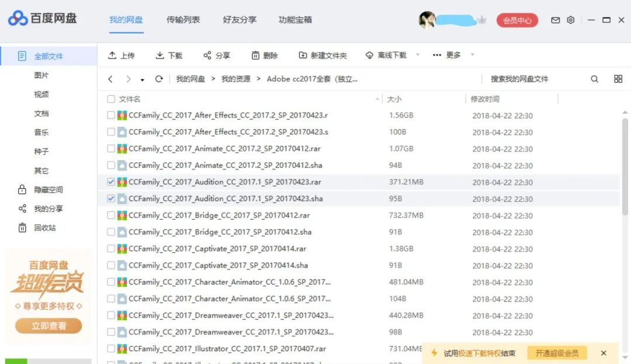Click the Baidu Netdisk logo
Viewport: 631px width, 364px height.
coord(42,18)
